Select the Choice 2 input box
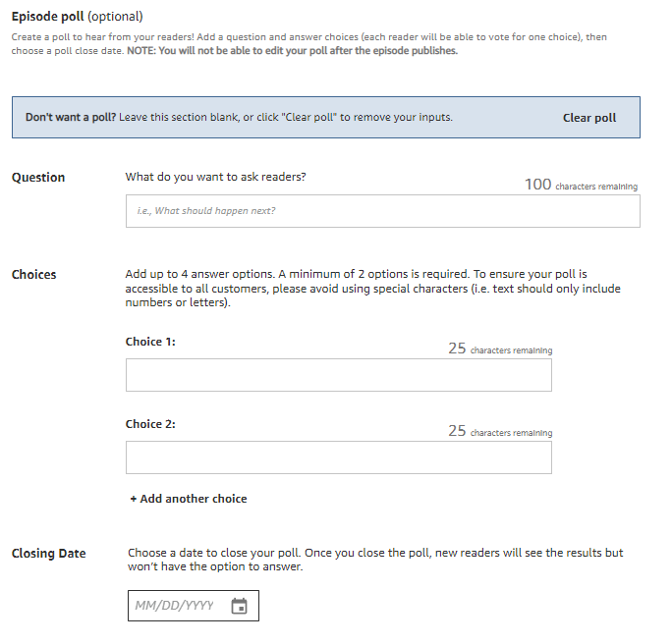The width and height of the screenshot is (672, 644). click(x=338, y=457)
